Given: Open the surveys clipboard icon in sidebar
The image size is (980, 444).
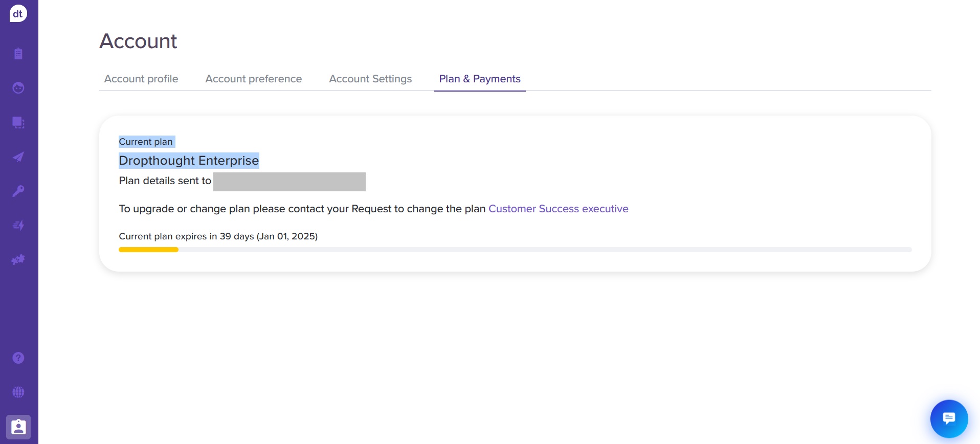Looking at the screenshot, I should (x=18, y=53).
